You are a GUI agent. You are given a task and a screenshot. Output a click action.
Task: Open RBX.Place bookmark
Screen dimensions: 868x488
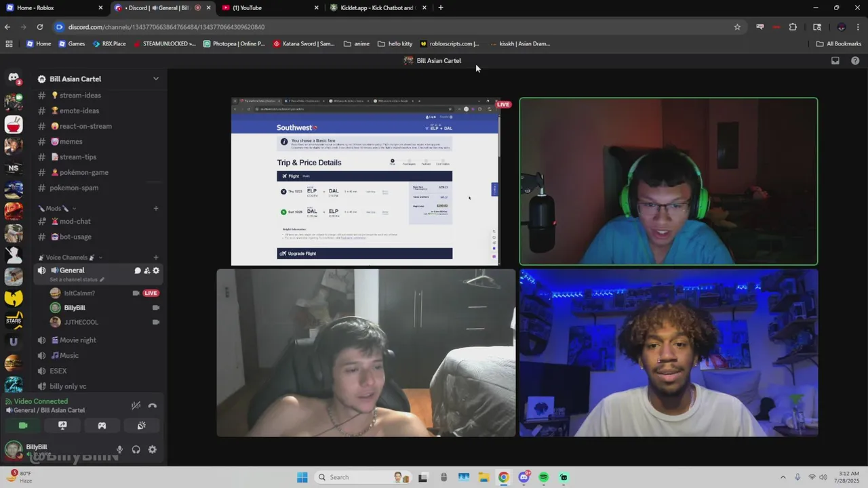[x=108, y=43]
